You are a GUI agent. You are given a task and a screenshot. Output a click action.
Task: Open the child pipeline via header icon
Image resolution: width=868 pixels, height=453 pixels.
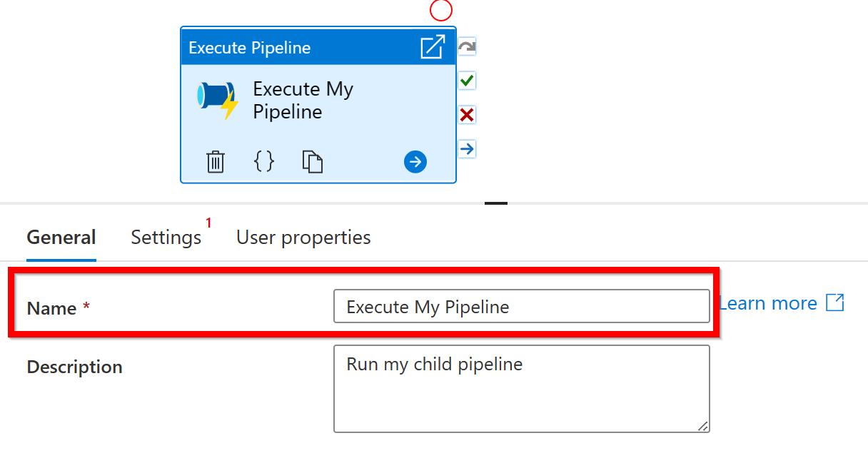pyautogui.click(x=433, y=48)
